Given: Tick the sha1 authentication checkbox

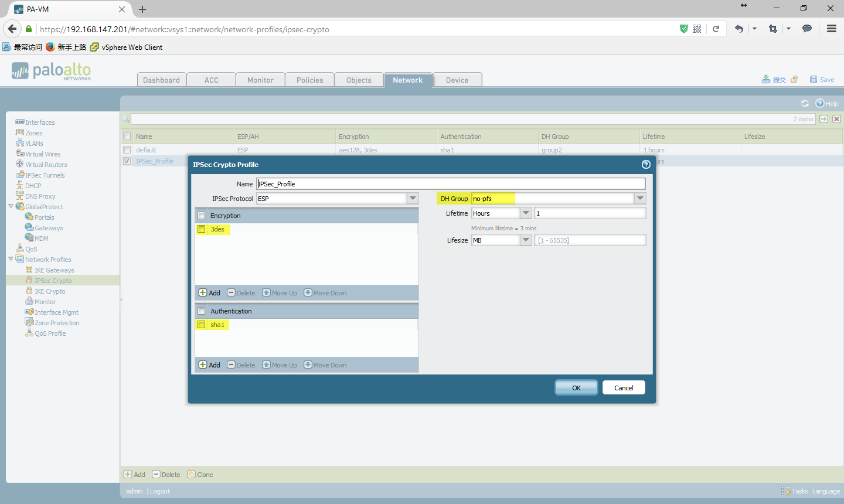Looking at the screenshot, I should click(x=202, y=325).
